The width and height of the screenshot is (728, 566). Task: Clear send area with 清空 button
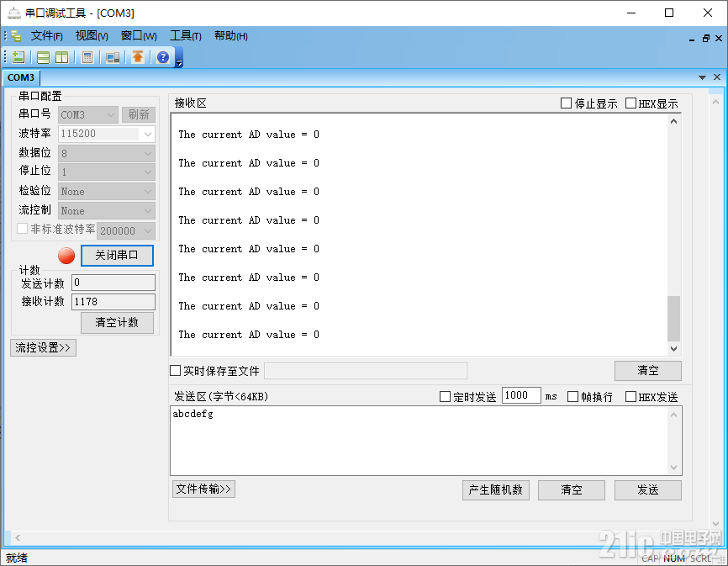(x=572, y=489)
